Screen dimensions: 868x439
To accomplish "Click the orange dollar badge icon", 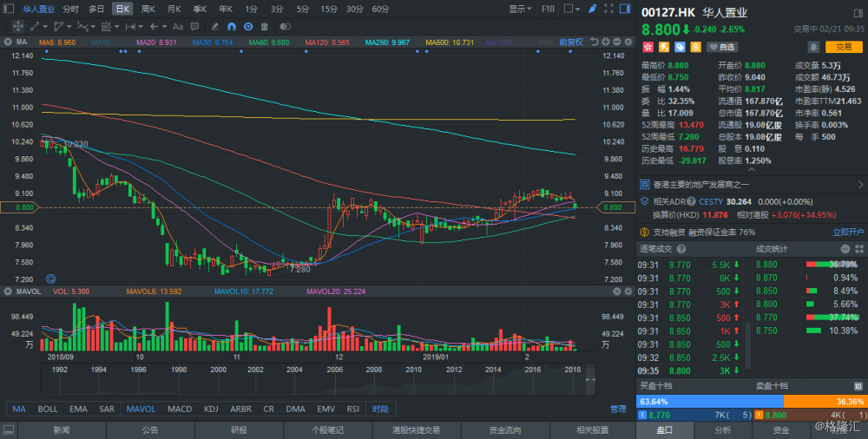I will tap(695, 47).
